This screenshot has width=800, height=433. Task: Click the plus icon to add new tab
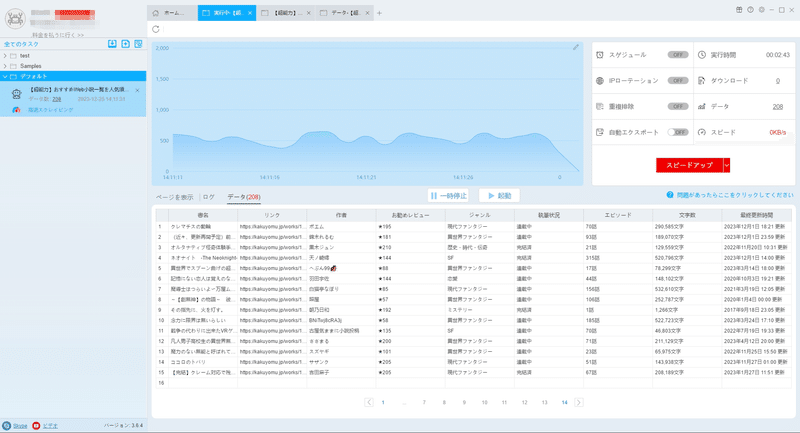379,13
